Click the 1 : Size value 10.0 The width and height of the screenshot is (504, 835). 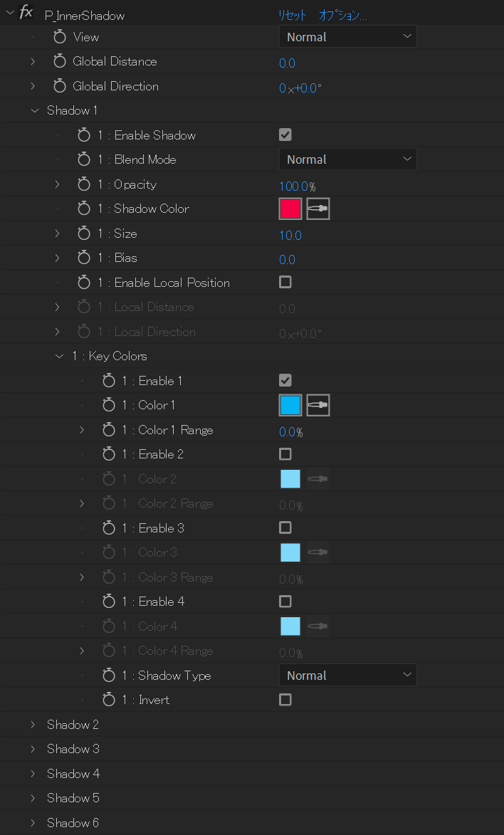click(290, 235)
